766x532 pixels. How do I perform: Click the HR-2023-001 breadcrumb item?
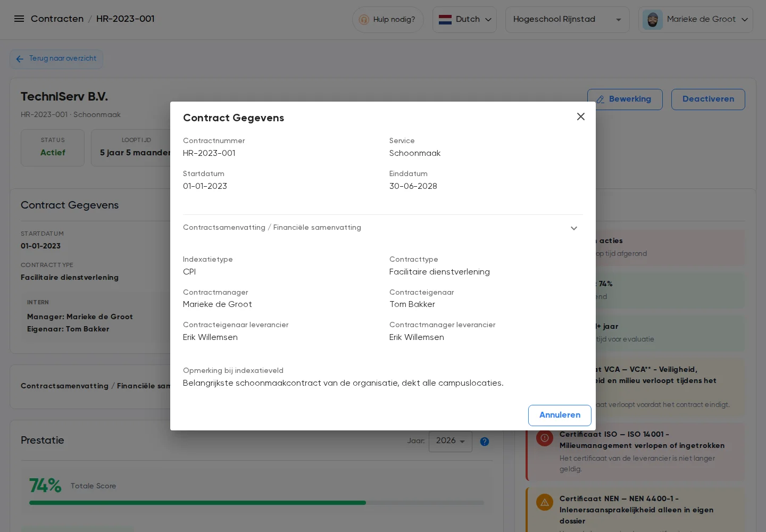click(126, 19)
